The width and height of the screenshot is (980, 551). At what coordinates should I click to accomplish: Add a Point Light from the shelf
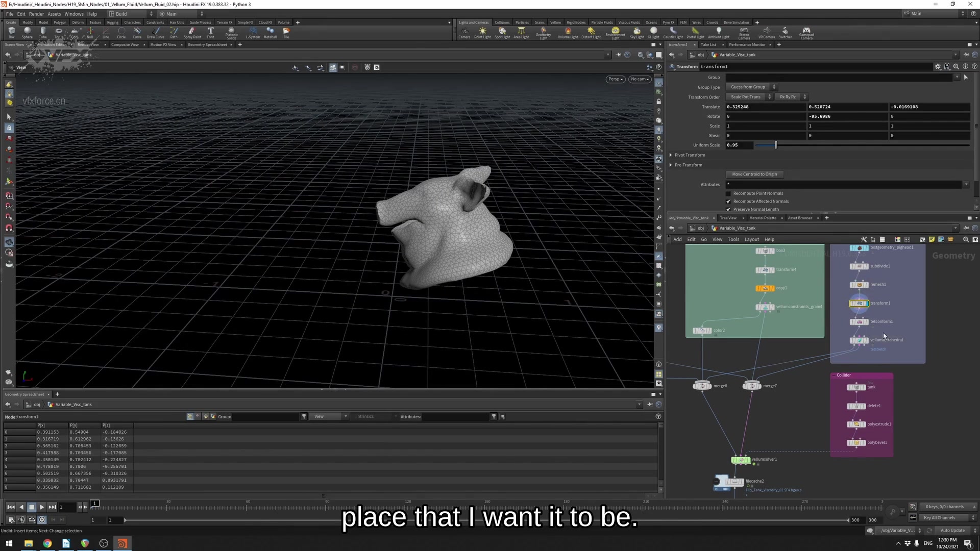coord(482,33)
